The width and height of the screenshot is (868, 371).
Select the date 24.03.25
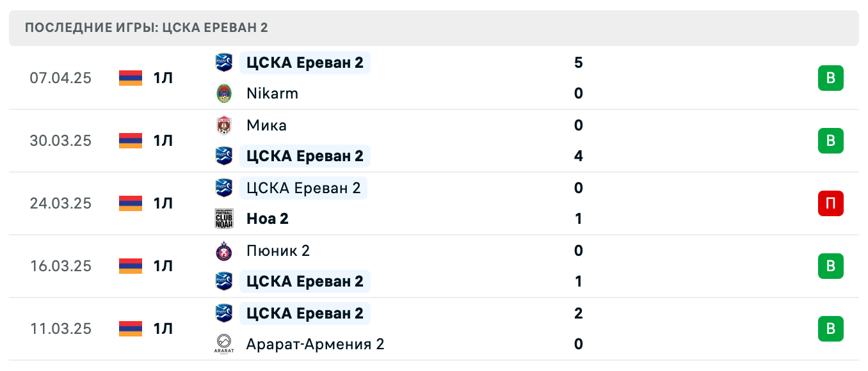pyautogui.click(x=61, y=203)
